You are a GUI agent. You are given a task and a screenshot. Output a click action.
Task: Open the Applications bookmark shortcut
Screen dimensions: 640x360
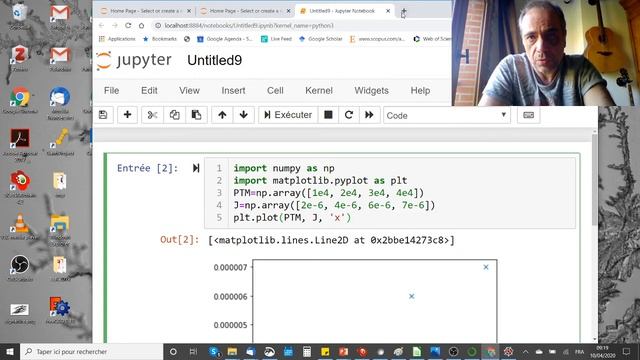pos(117,39)
